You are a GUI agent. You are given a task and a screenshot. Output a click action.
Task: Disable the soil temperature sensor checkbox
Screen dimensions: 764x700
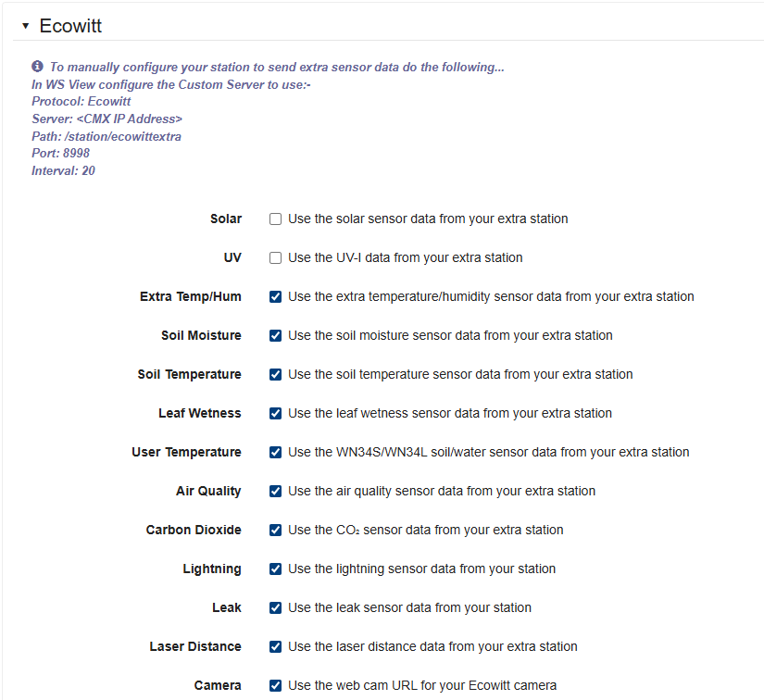click(x=275, y=374)
